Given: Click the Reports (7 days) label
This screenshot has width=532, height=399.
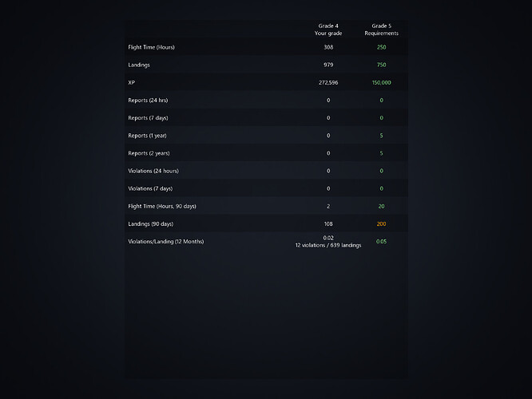Looking at the screenshot, I should point(148,117).
